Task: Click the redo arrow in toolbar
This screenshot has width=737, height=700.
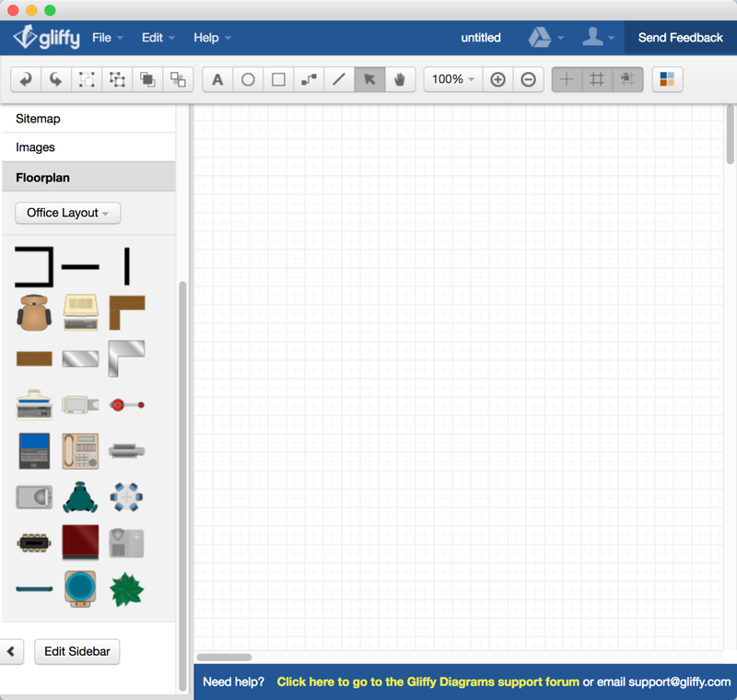Action: tap(56, 79)
